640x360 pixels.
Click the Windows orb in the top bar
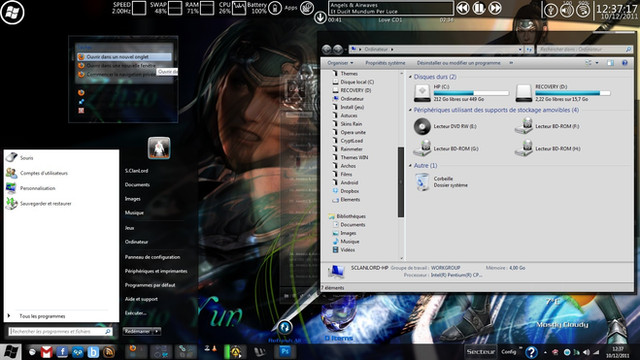point(12,12)
